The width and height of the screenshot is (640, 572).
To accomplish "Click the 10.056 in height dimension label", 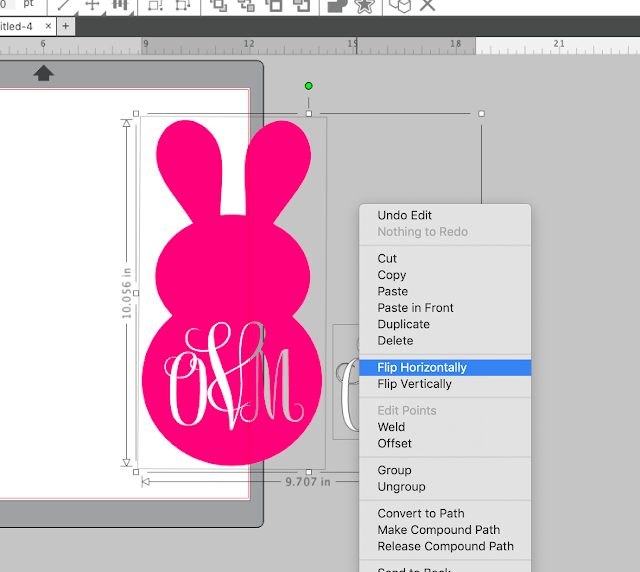I will (127, 293).
